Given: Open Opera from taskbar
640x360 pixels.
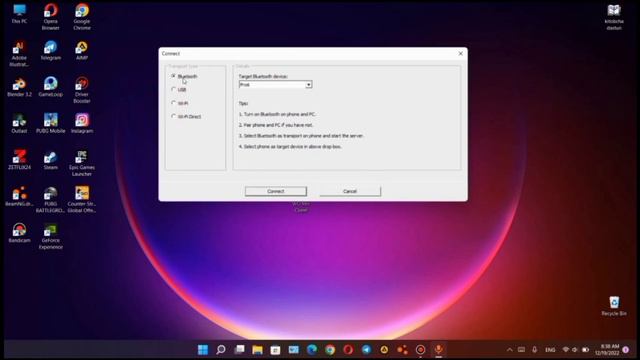Looking at the screenshot, I should [x=348, y=350].
